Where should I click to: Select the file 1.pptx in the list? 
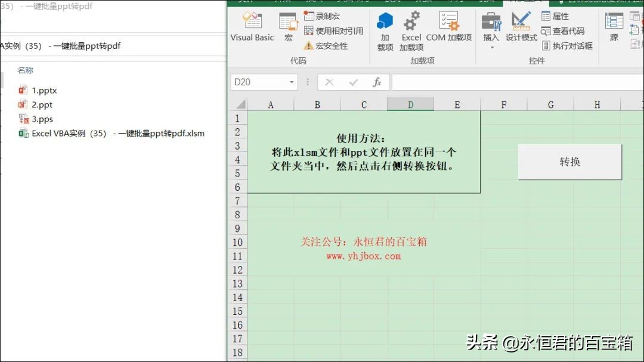tap(43, 90)
